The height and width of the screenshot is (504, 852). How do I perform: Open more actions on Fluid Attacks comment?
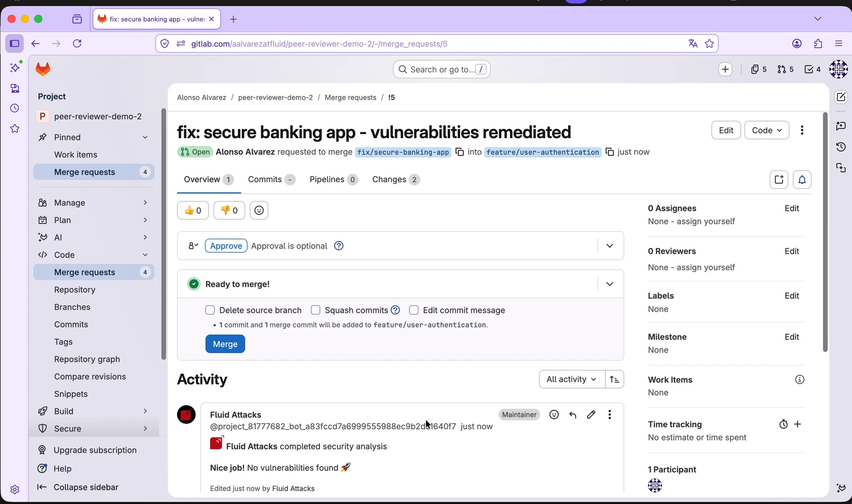[x=610, y=415]
